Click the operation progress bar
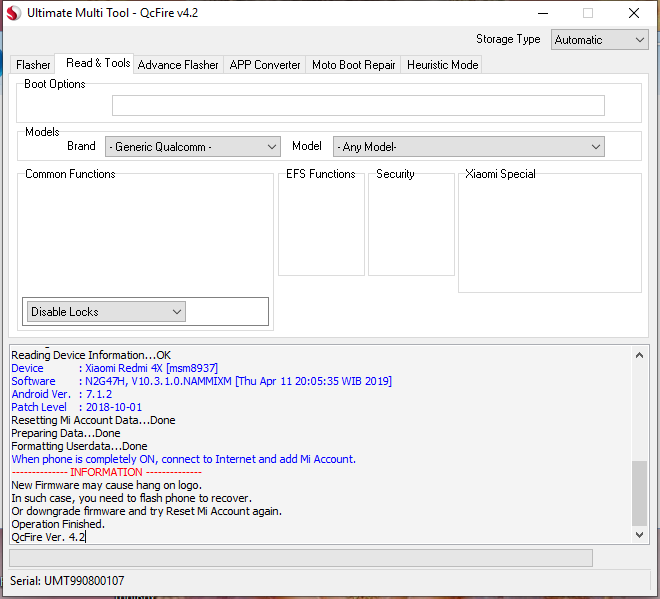Screen dimensions: 660x599 pos(300,558)
